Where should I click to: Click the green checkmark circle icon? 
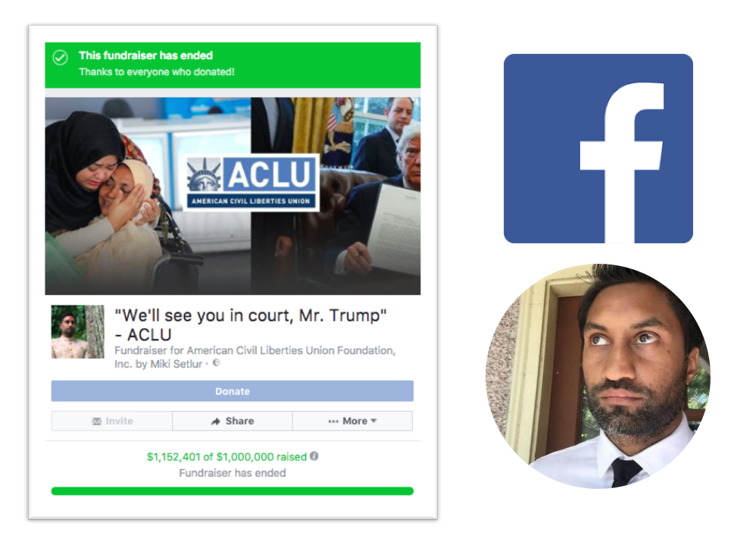pos(61,58)
